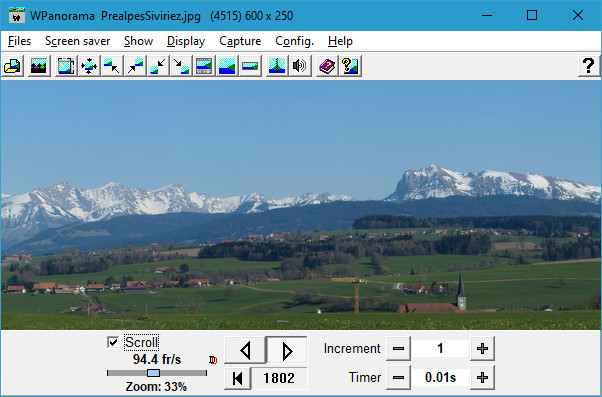Decrease Increment with minus button
Screen dimensions: 602x397
tap(398, 349)
